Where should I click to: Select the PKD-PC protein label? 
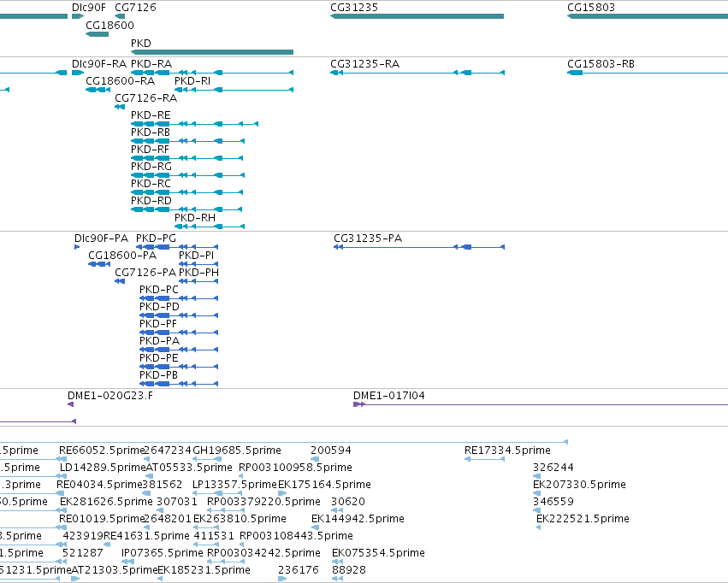(159, 290)
